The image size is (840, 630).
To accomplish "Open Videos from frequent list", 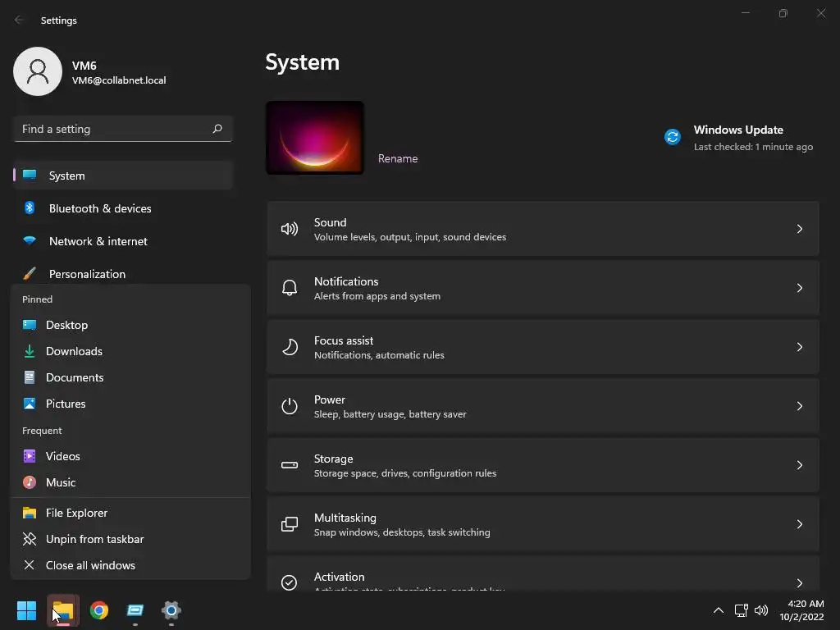I will [x=130, y=456].
